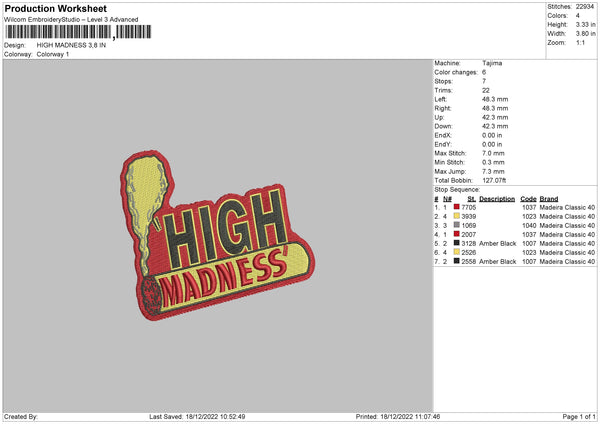Viewport: 600px width, 424px height.
Task: Click the Max Jump value '7.3 mm'
Action: click(x=493, y=171)
